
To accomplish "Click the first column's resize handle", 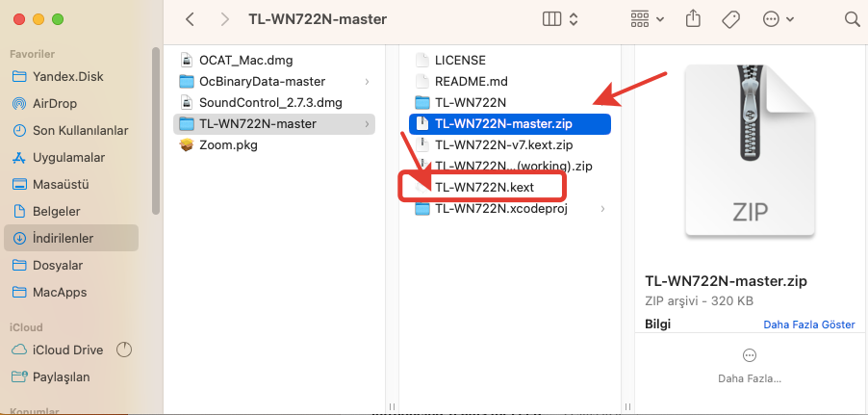I will point(392,406).
